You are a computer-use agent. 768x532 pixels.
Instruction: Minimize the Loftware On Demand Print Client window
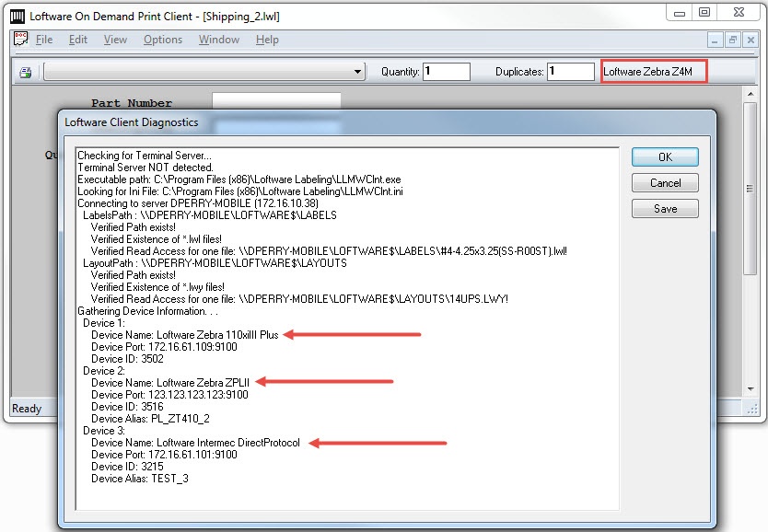click(680, 13)
